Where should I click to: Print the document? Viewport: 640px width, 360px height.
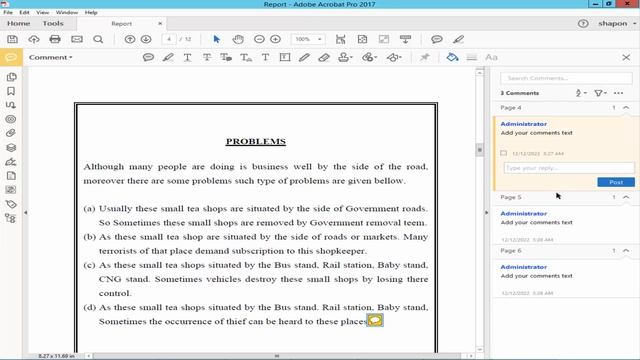pyautogui.click(x=55, y=39)
